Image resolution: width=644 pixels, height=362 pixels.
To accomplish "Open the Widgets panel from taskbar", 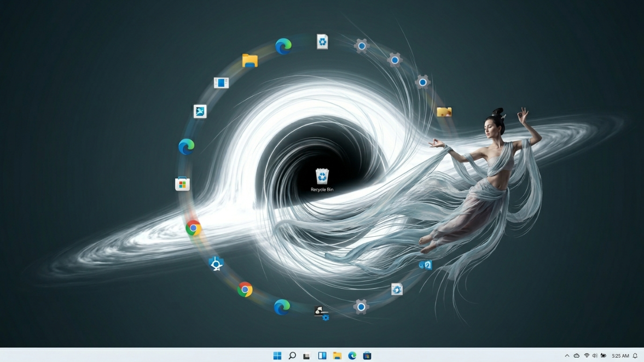I will pyautogui.click(x=322, y=356).
